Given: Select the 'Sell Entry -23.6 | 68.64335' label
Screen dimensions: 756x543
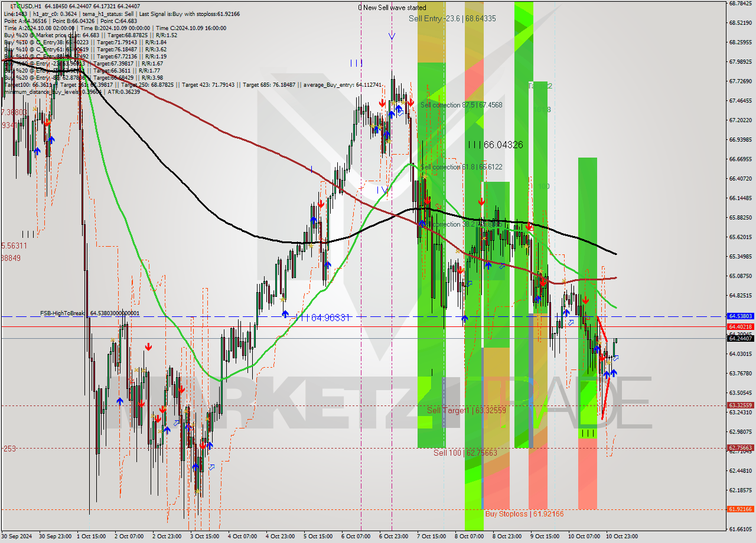Looking at the screenshot, I should tap(452, 19).
